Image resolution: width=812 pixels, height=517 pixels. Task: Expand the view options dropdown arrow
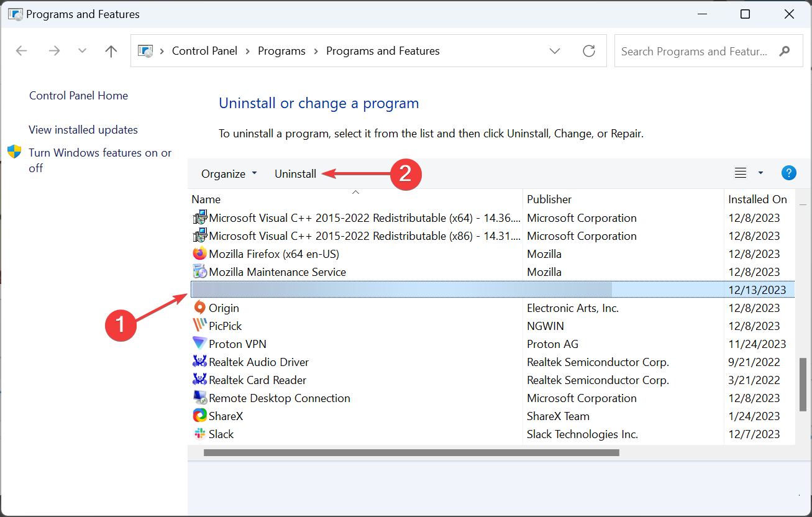(x=760, y=173)
